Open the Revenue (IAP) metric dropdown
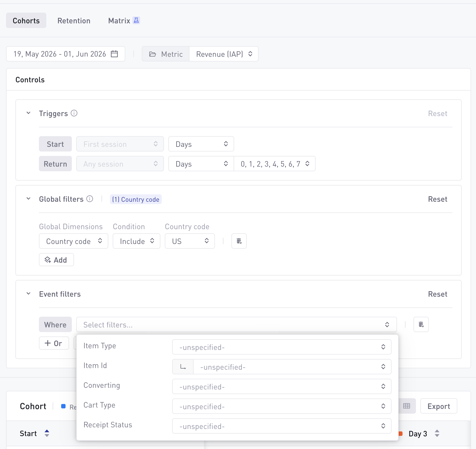Screen dimensions: 476x449 224,54
